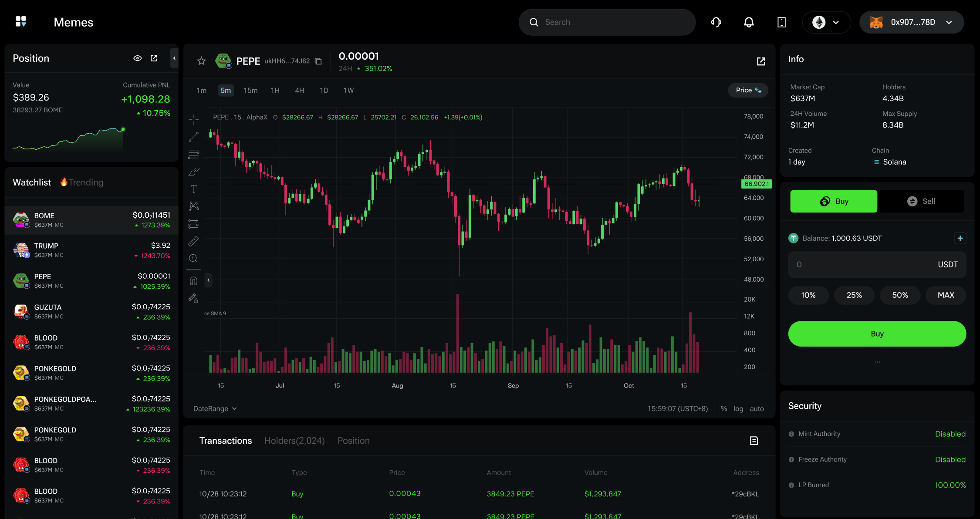Image resolution: width=980 pixels, height=519 pixels.
Task: Switch to the Trending tab
Action: [82, 182]
